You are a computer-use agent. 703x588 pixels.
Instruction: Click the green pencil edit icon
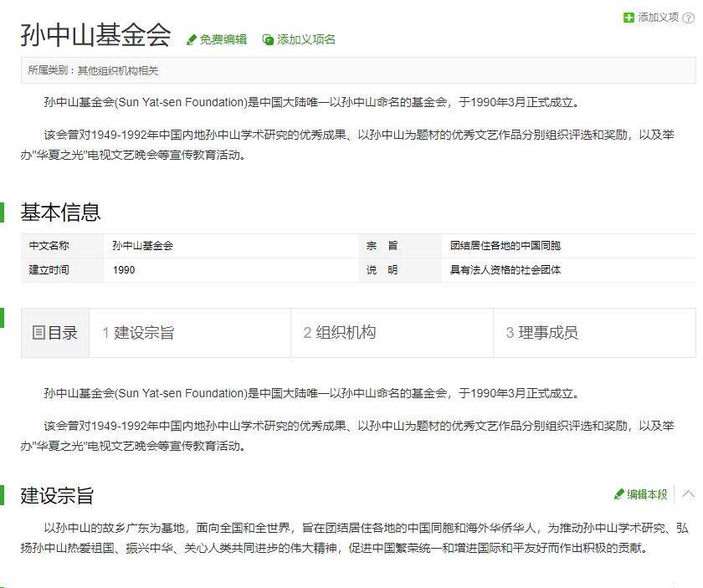click(192, 40)
